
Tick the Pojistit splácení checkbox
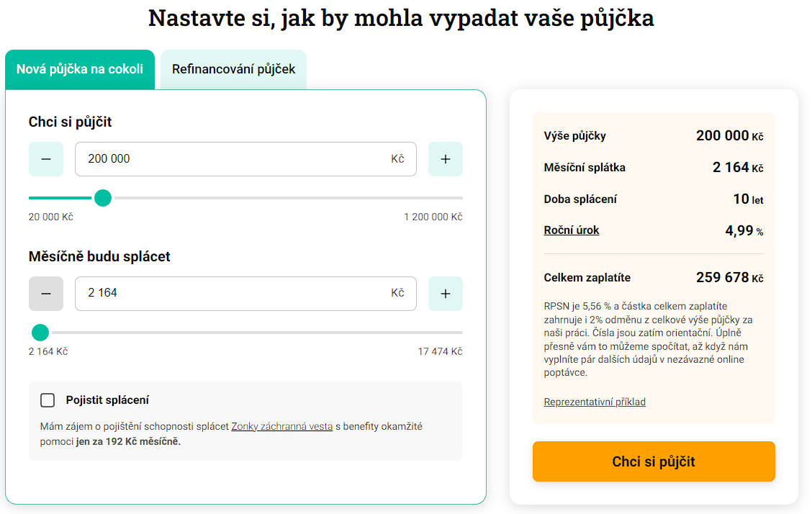pos(48,400)
